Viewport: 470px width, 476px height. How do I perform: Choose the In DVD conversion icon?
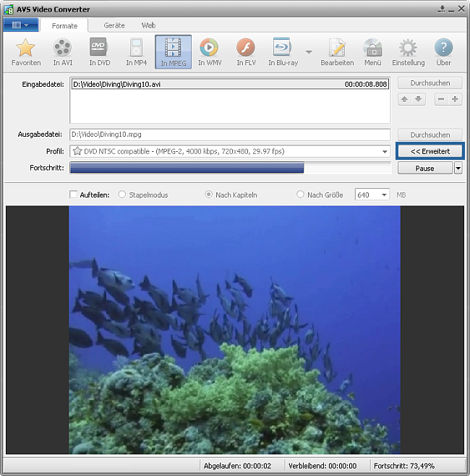coord(99,48)
